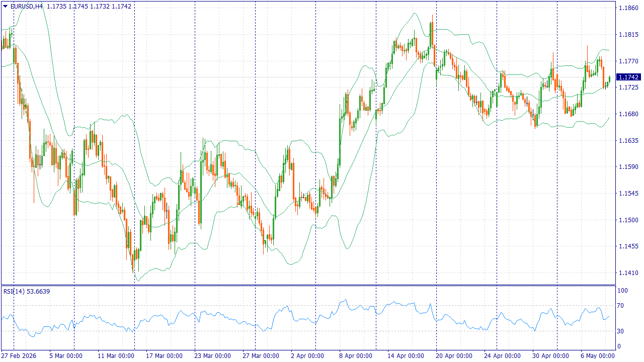The image size is (644, 362).
Task: Click the RSI(14) 53.6639 indicator label
Action: click(x=27, y=291)
